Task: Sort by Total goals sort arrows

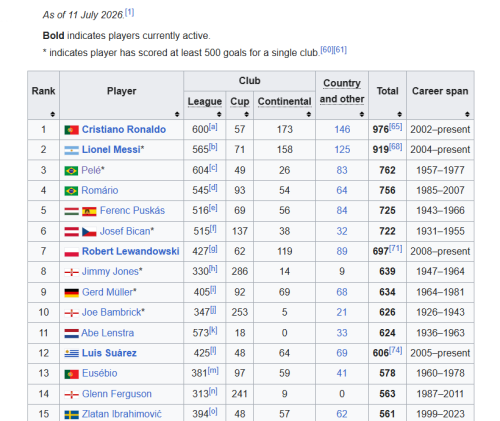Action: pyautogui.click(x=400, y=114)
